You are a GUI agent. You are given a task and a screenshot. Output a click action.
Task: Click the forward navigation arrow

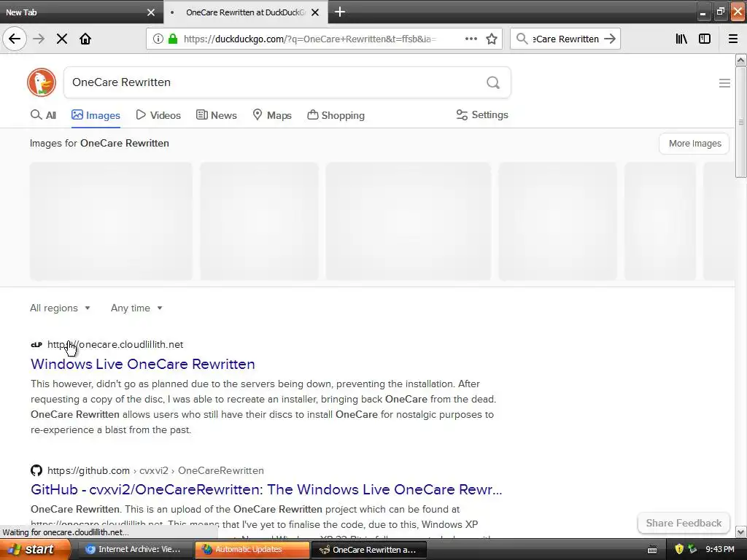39,39
